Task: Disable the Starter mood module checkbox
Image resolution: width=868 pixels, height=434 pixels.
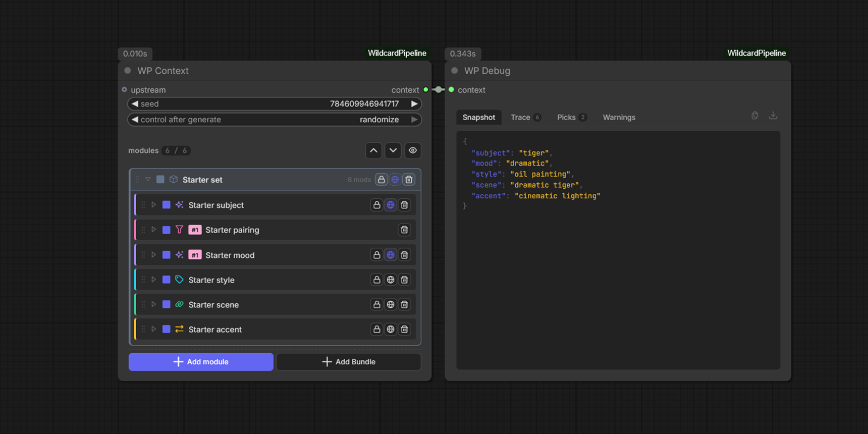Action: (166, 255)
